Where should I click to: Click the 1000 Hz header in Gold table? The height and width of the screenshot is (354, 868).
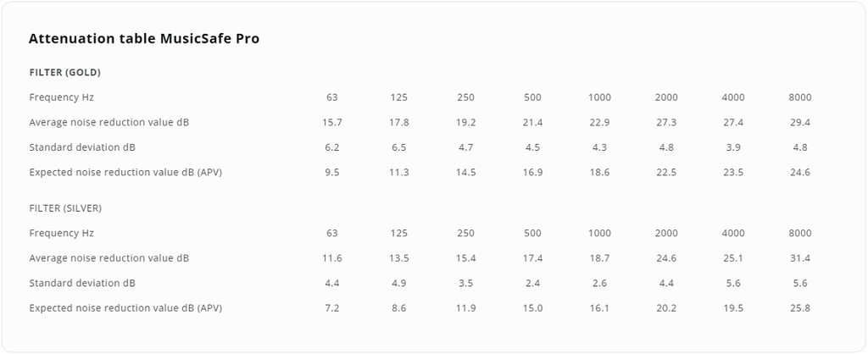(599, 97)
